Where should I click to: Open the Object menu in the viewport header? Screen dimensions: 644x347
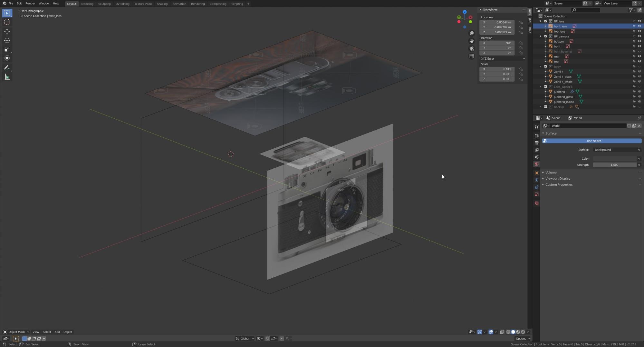click(68, 332)
